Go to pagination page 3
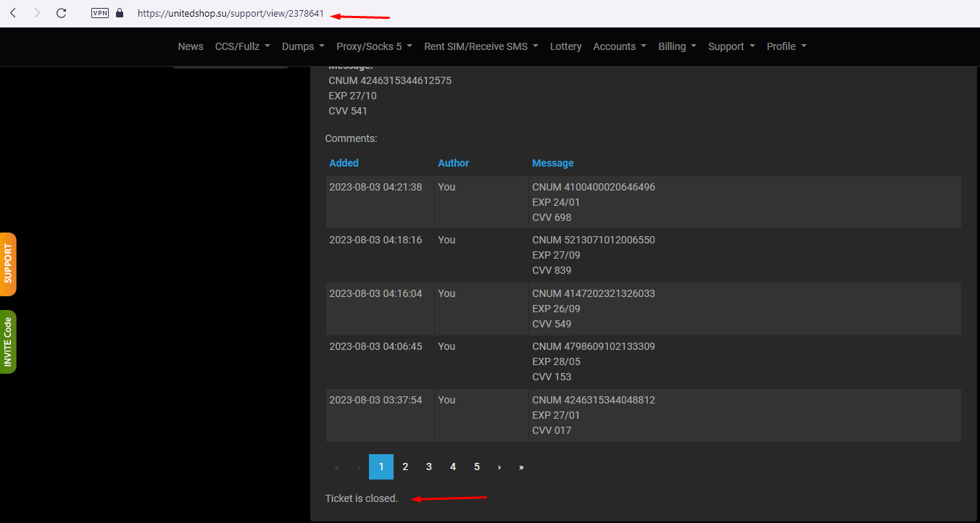The width and height of the screenshot is (980, 523). (x=429, y=466)
